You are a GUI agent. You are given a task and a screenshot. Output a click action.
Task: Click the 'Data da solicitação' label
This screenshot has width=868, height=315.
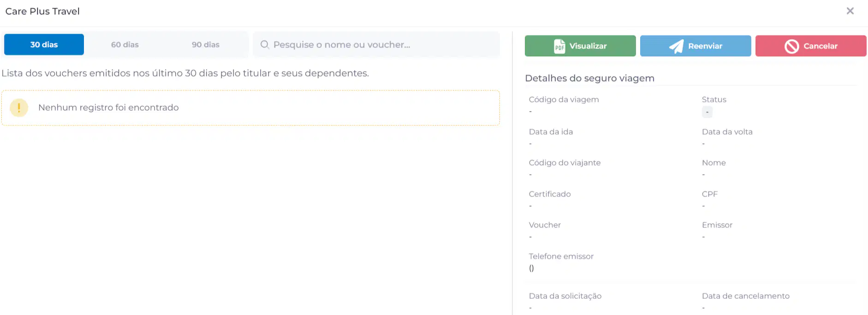pyautogui.click(x=565, y=296)
